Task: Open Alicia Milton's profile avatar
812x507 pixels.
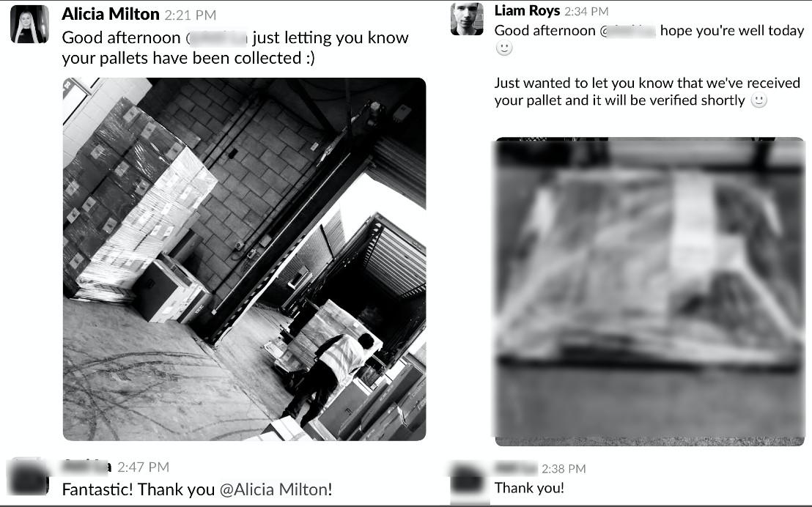Action: point(29,24)
